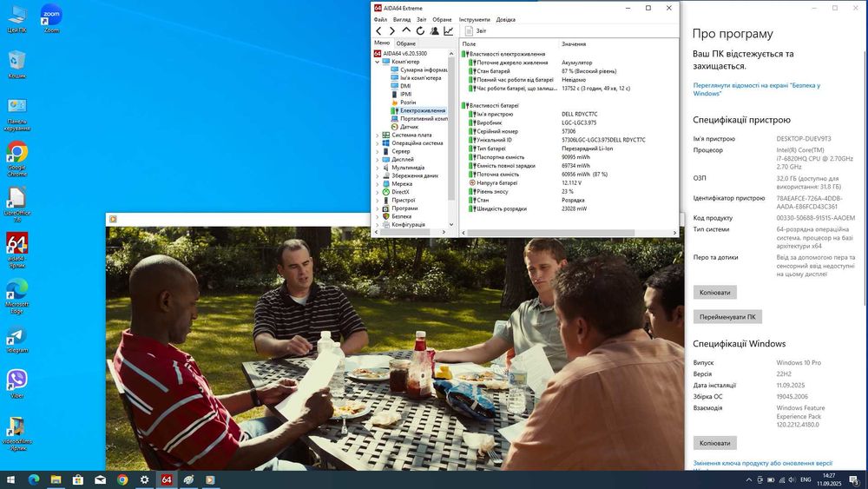This screenshot has height=489, width=868.
Task: Select the Датчик tree item
Action: (x=404, y=127)
